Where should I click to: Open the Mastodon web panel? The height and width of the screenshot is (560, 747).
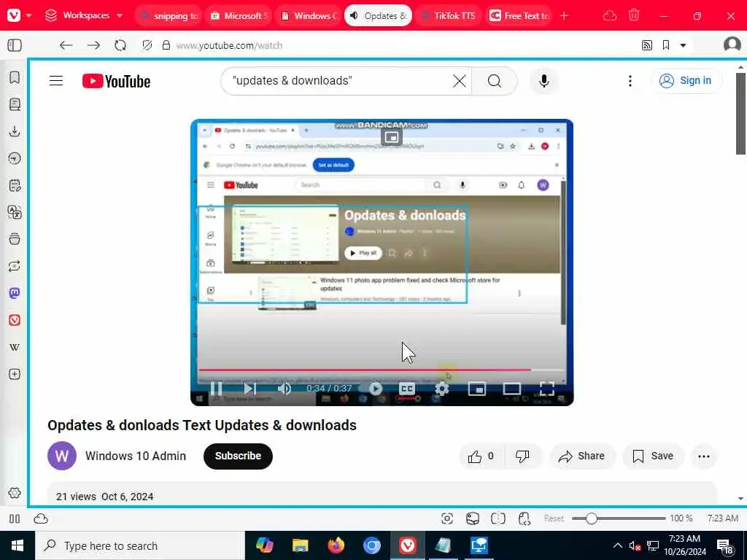(15, 293)
